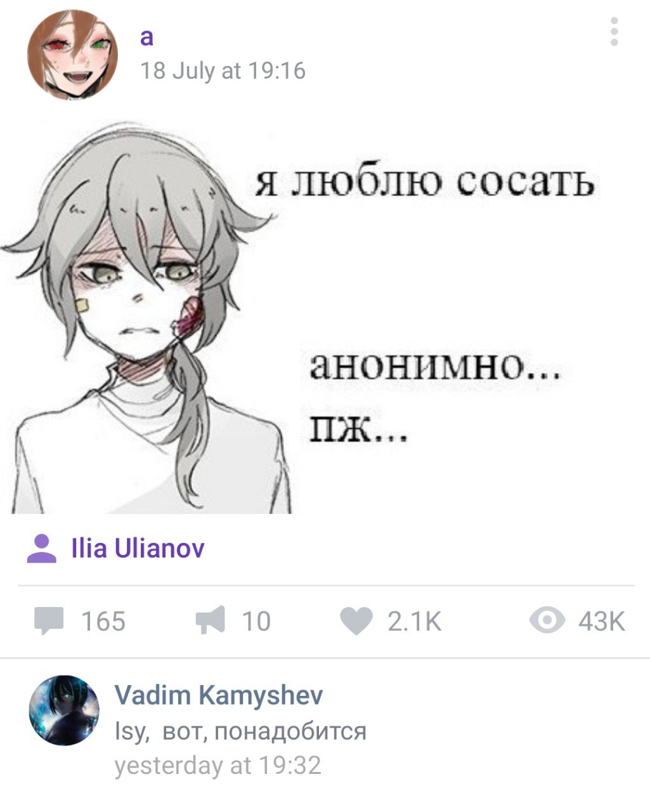This screenshot has width=650, height=812.
Task: Click the comment time yesterday at 19:32
Action: coord(218,766)
